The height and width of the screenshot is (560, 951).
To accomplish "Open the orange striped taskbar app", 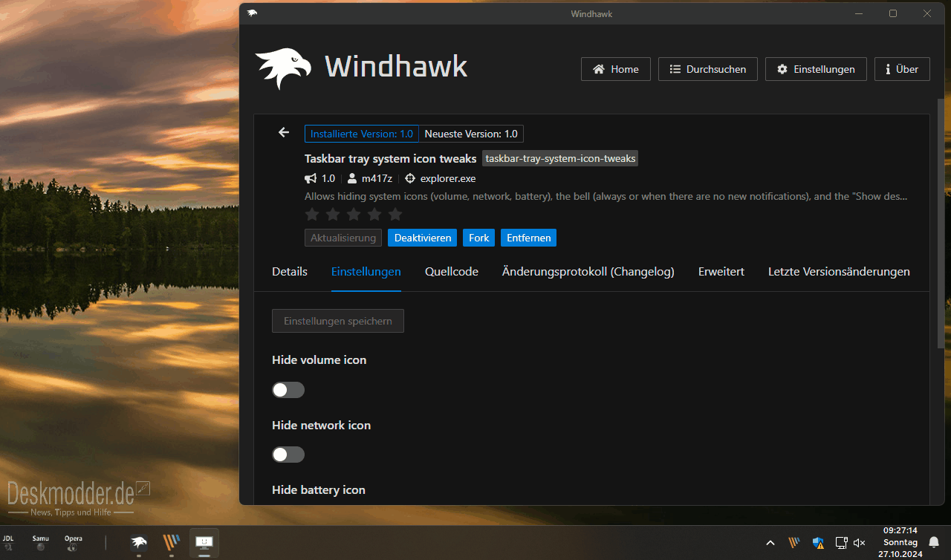I will tap(172, 543).
